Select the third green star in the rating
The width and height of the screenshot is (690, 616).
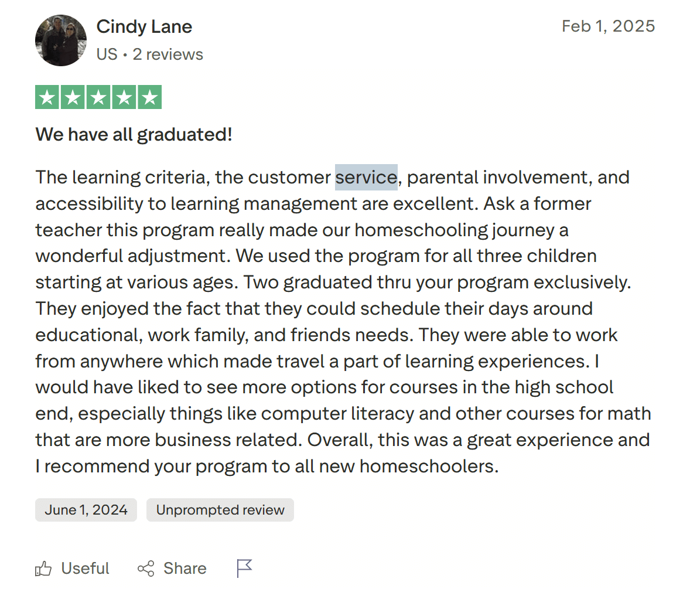[x=98, y=97]
